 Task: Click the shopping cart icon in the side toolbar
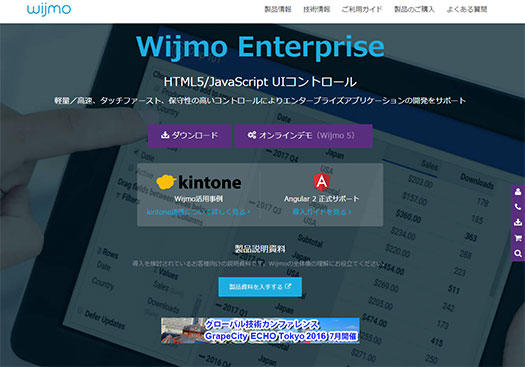tap(518, 238)
